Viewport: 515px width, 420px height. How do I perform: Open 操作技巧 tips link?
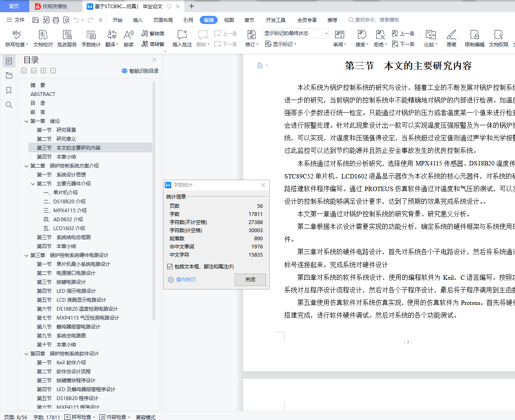[182, 280]
